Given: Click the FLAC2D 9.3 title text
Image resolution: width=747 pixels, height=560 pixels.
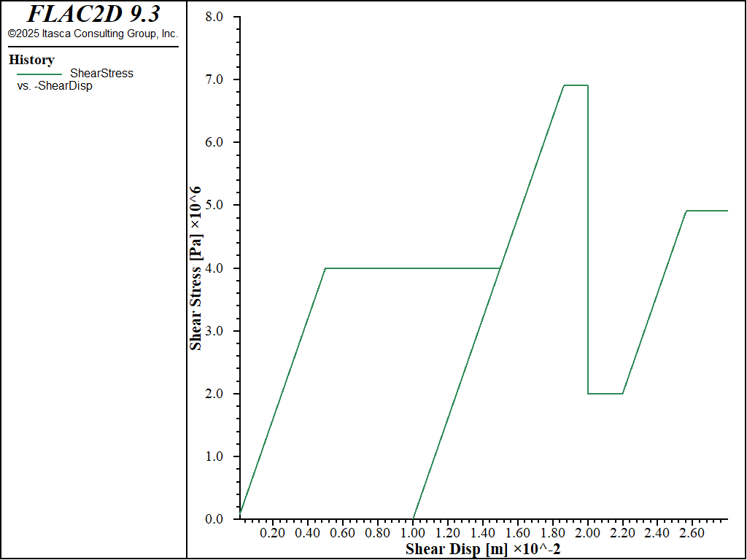Looking at the screenshot, I should (x=93, y=14).
